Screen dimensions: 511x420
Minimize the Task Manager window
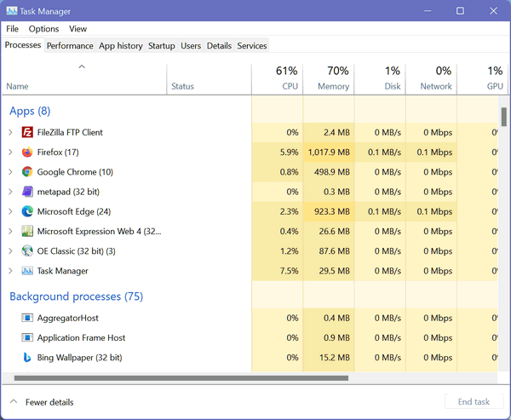[x=428, y=11]
